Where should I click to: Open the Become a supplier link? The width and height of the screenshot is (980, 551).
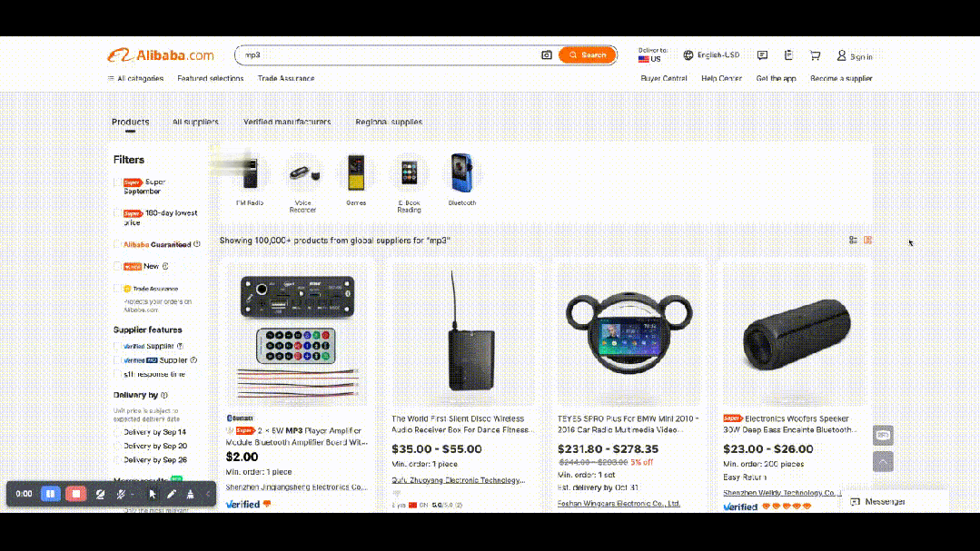point(841,79)
